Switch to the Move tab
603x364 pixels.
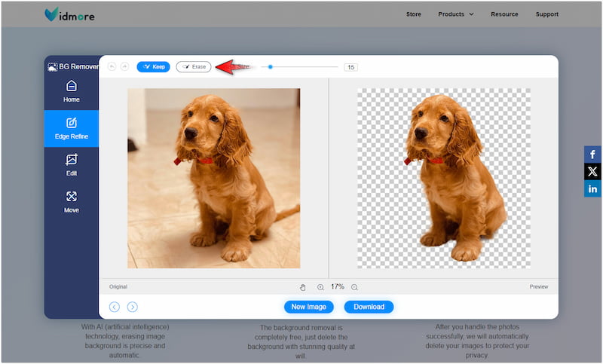click(72, 202)
